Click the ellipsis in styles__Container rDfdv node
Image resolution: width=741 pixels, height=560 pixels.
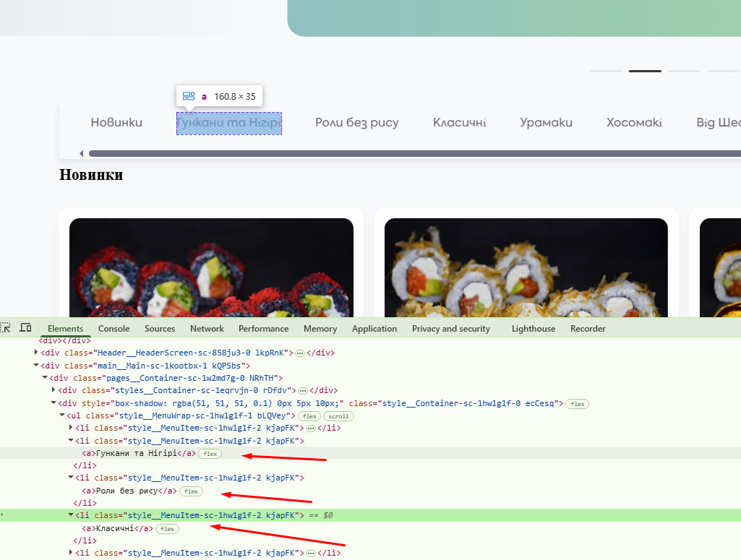[303, 391]
